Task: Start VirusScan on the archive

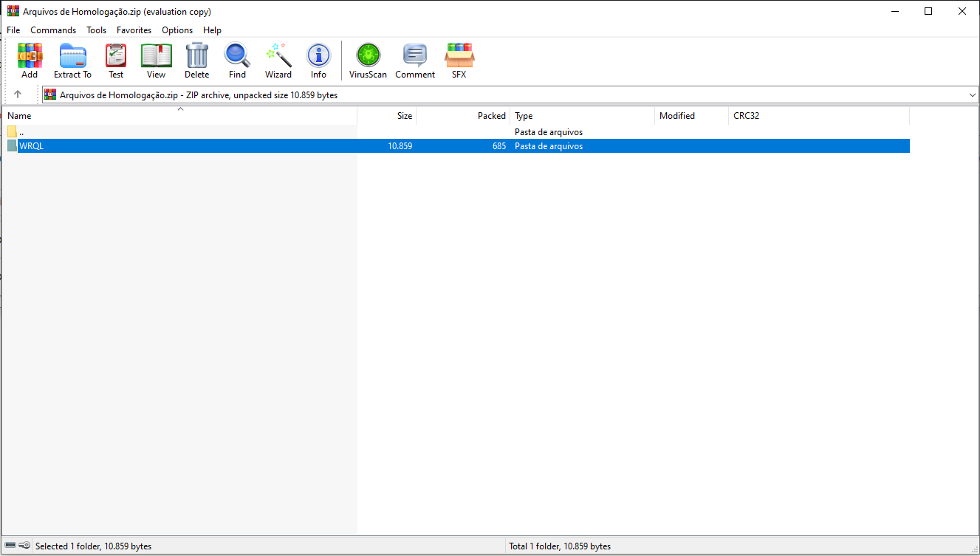Action: pos(368,61)
